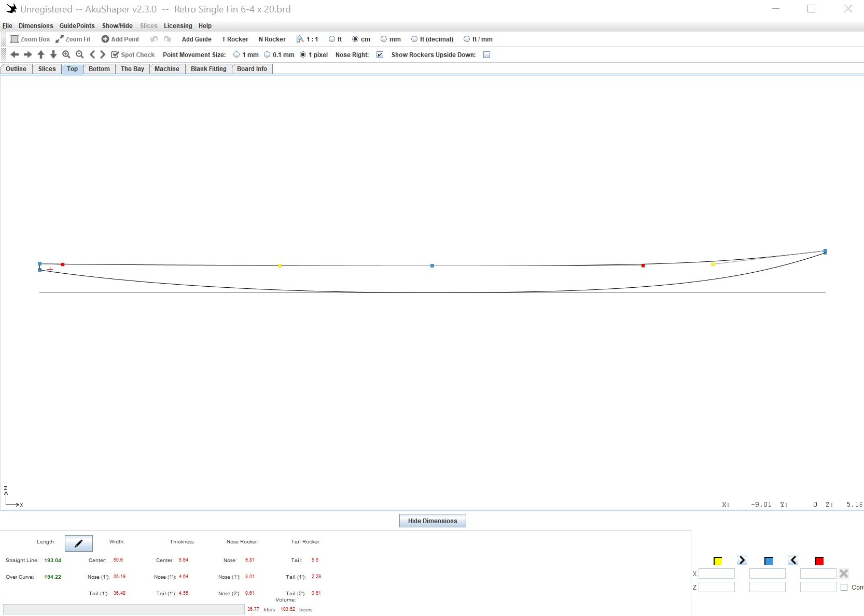Screen dimensions: 864x616
Task: Click the T Rocker button
Action: point(235,39)
